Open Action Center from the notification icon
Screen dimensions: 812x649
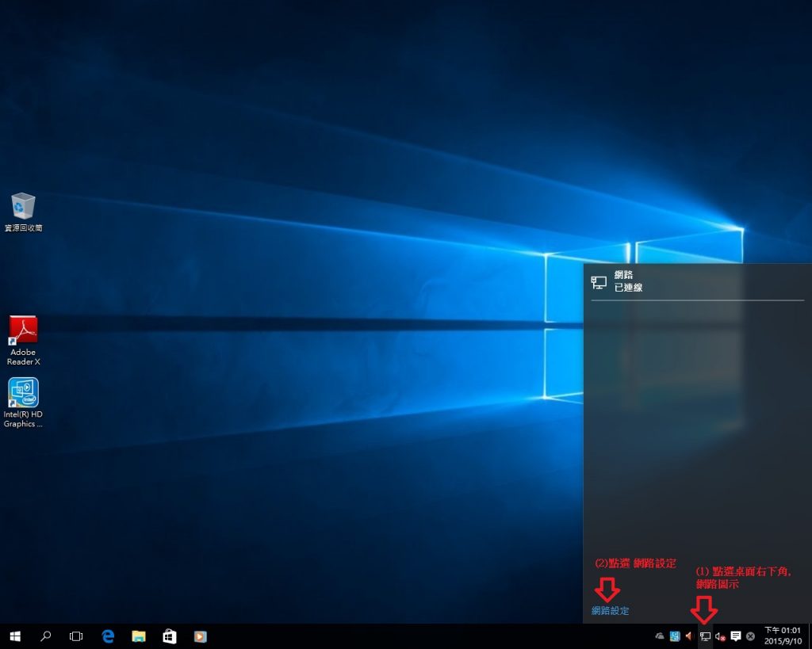click(x=736, y=636)
